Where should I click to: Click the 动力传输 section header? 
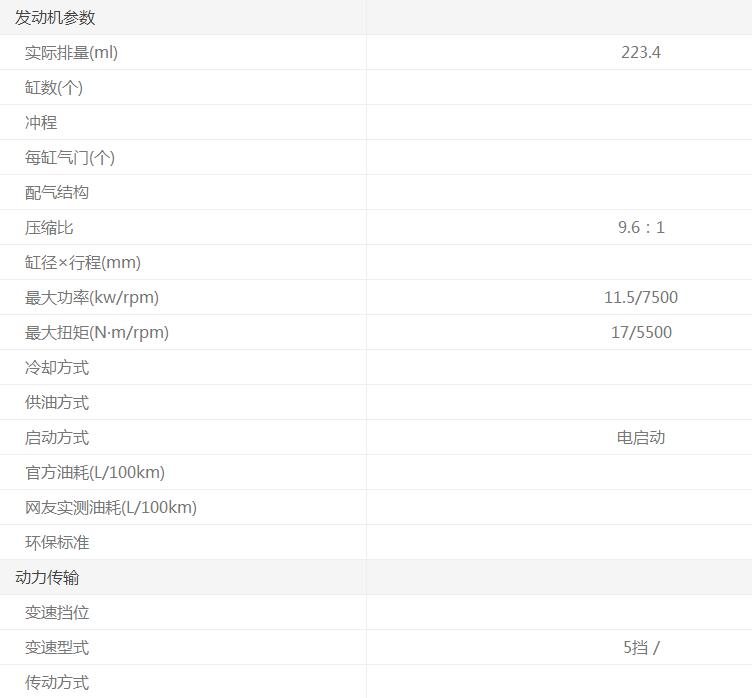47,578
